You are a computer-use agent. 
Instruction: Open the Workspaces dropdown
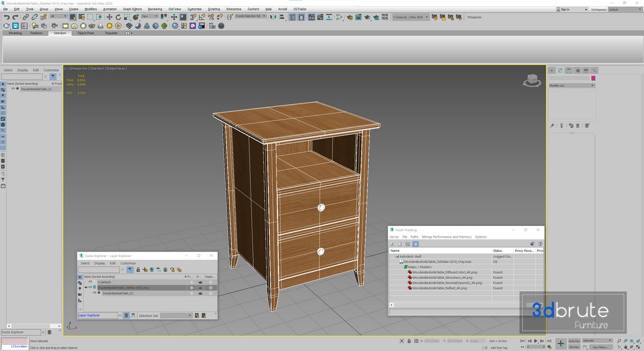[624, 9]
